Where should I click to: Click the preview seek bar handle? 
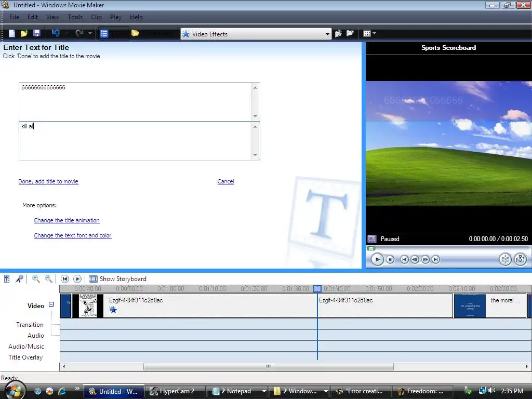[371, 248]
